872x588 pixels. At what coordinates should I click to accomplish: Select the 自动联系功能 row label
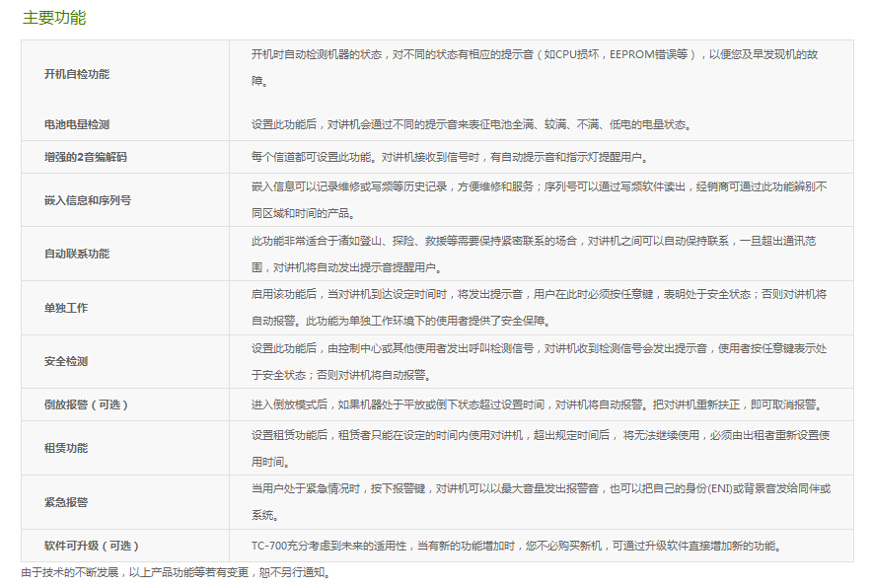click(77, 254)
